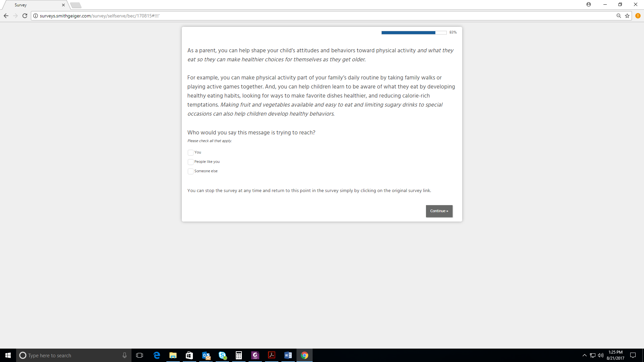The width and height of the screenshot is (644, 362).
Task: Open Chrome user profile icon
Action: (589, 4)
